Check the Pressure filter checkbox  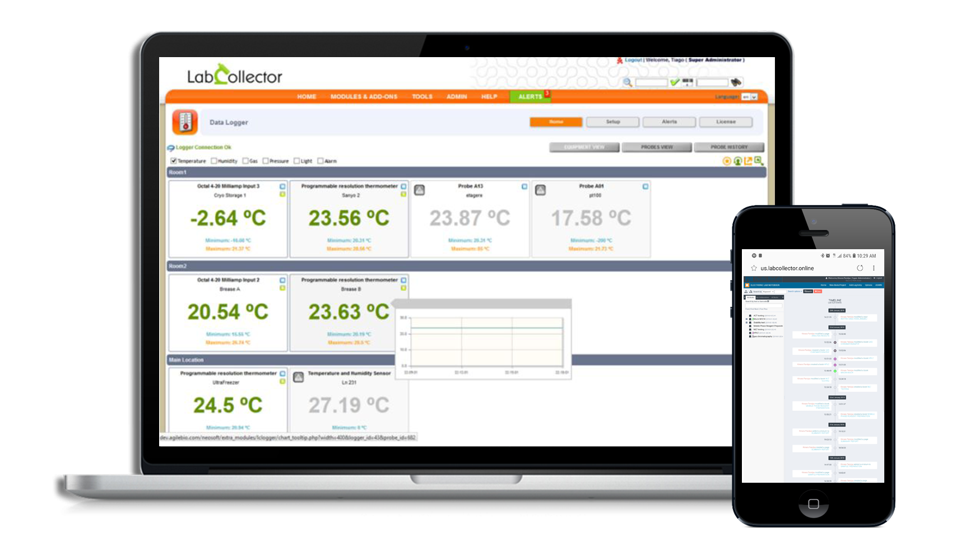click(x=266, y=161)
